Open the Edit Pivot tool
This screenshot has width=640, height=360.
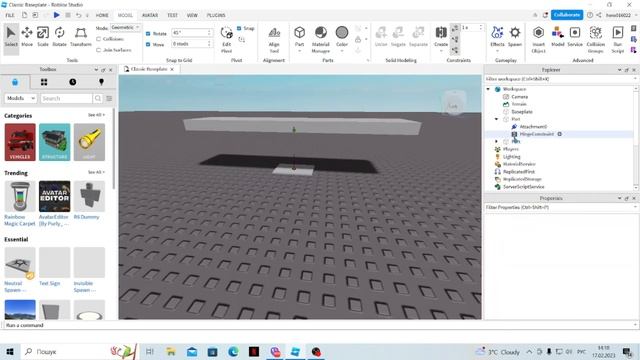click(x=227, y=39)
